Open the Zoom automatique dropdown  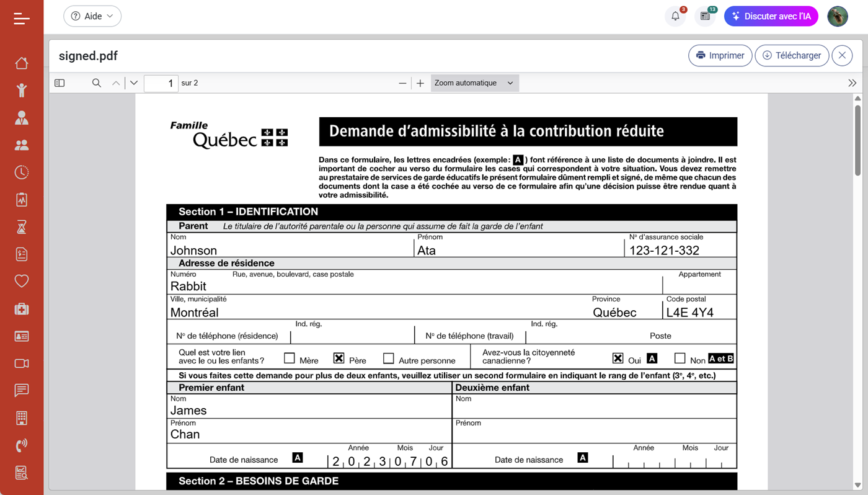(x=475, y=83)
